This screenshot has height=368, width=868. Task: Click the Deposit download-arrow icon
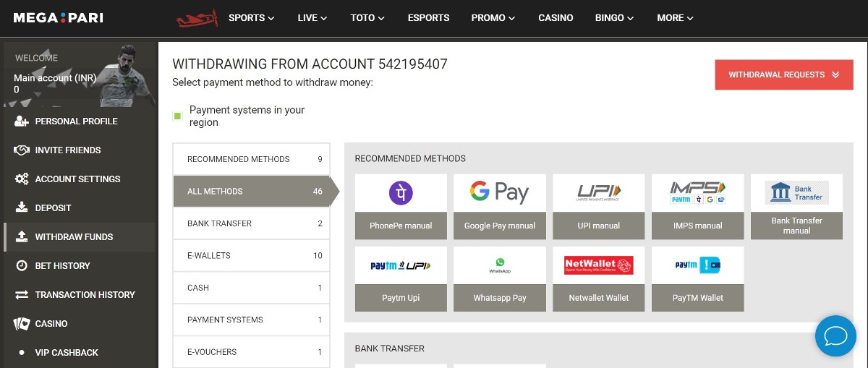point(22,208)
